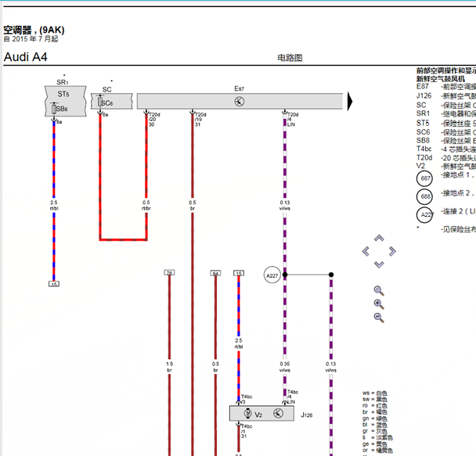Zoom in using the plus magnifier

coord(379,304)
